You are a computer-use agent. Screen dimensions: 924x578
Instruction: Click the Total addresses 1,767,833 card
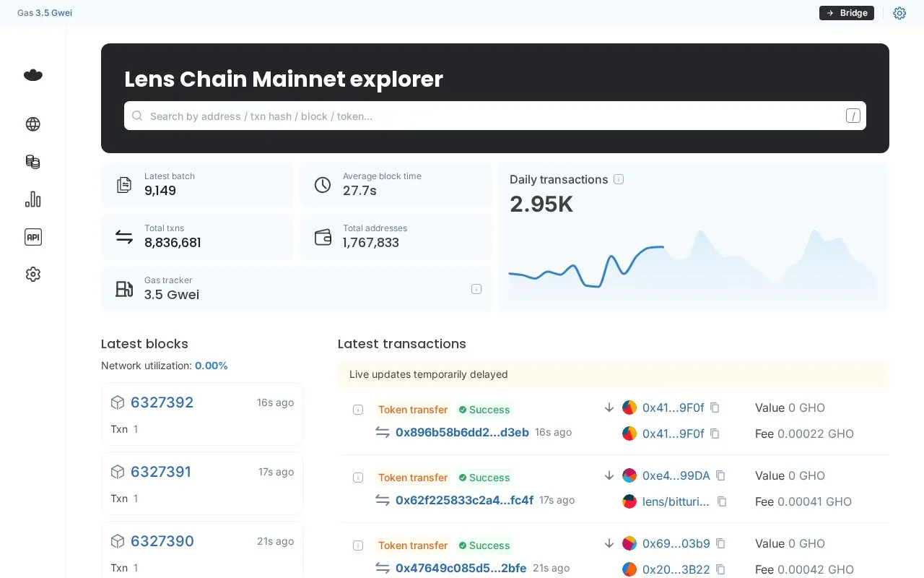pyautogui.click(x=396, y=237)
